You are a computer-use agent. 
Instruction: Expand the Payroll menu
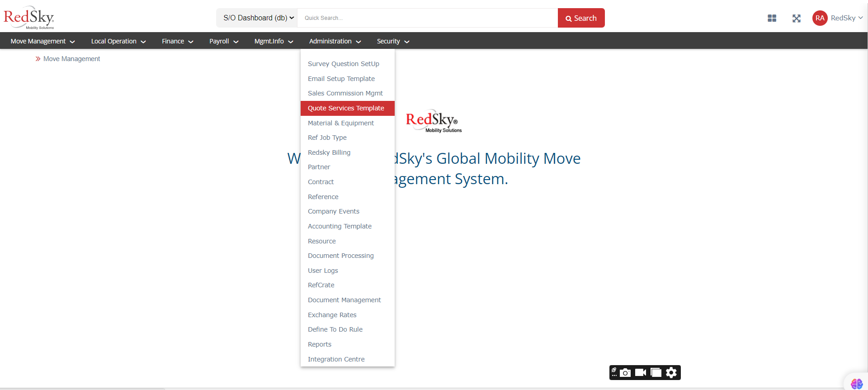coord(224,41)
